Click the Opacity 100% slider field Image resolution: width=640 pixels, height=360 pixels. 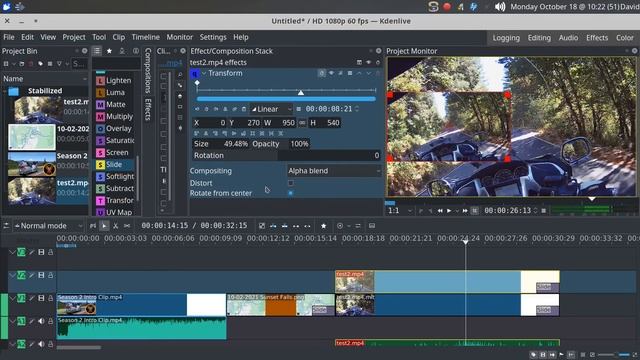tap(280, 144)
